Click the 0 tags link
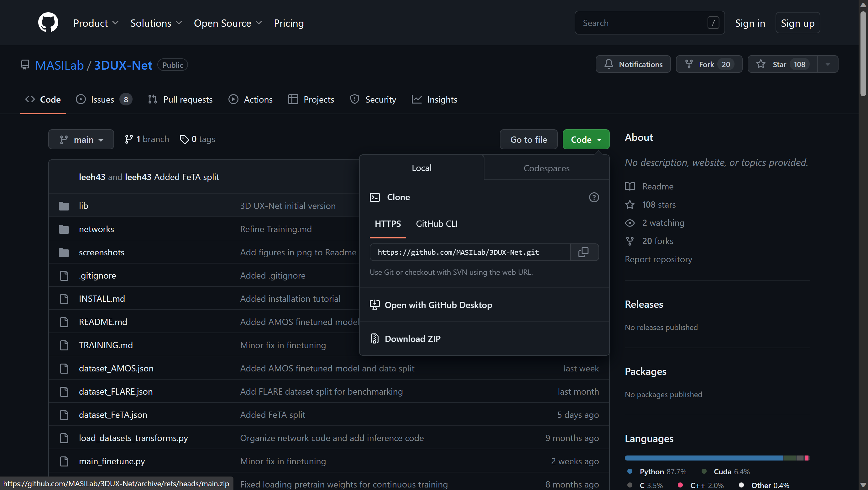The height and width of the screenshot is (490, 868). click(197, 139)
